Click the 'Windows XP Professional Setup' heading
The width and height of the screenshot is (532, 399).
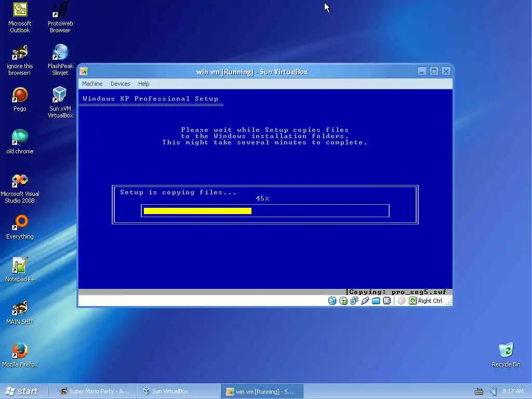[x=150, y=99]
